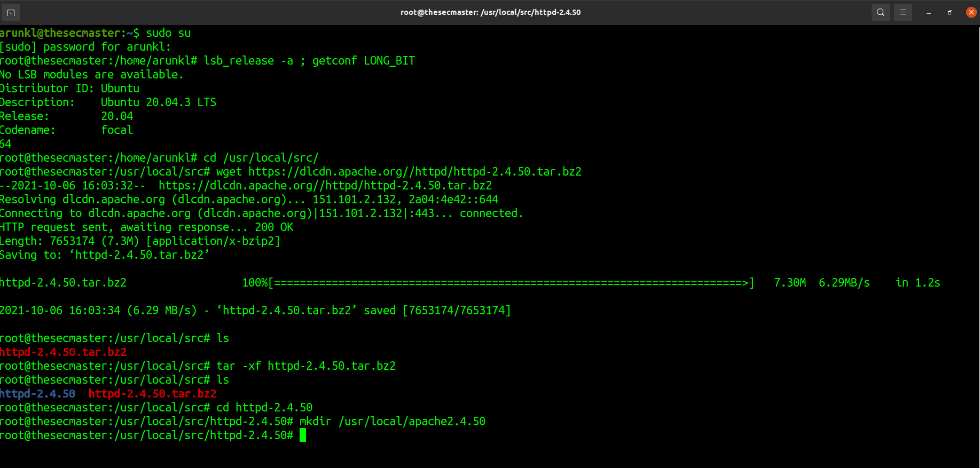Image resolution: width=980 pixels, height=468 pixels.
Task: Click 'cd httpd-2.4.50' command
Action: coord(264,408)
